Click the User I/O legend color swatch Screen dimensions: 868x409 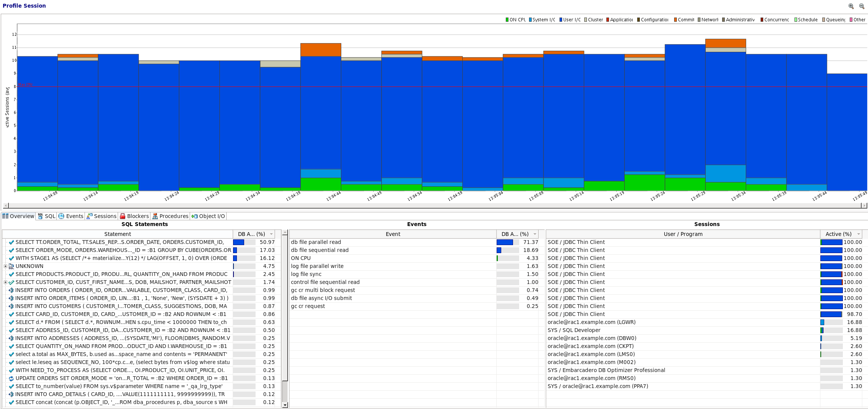click(561, 20)
